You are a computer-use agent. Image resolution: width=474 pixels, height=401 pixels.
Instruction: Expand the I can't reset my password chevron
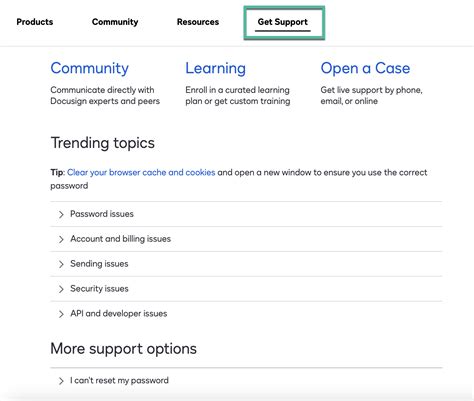pyautogui.click(x=61, y=381)
